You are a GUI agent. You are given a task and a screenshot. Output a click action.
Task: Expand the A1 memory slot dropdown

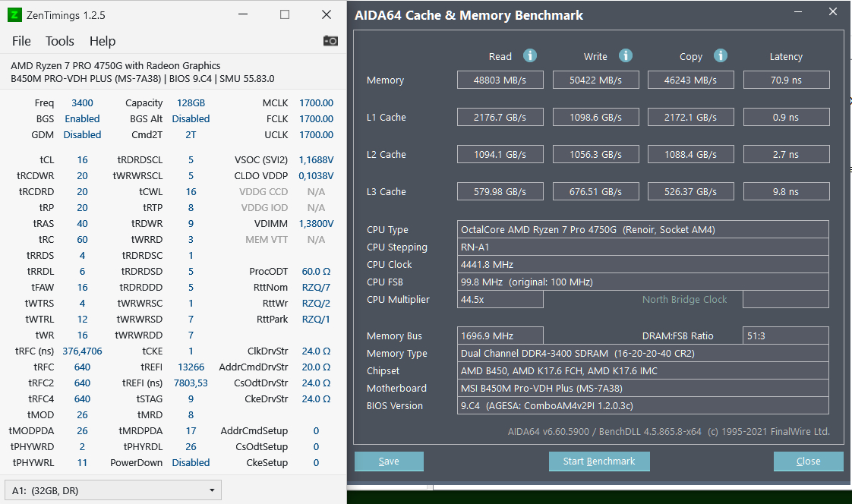[x=210, y=490]
